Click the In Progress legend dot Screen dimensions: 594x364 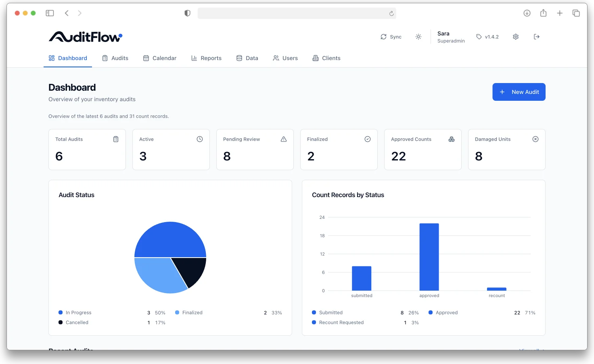pos(61,312)
